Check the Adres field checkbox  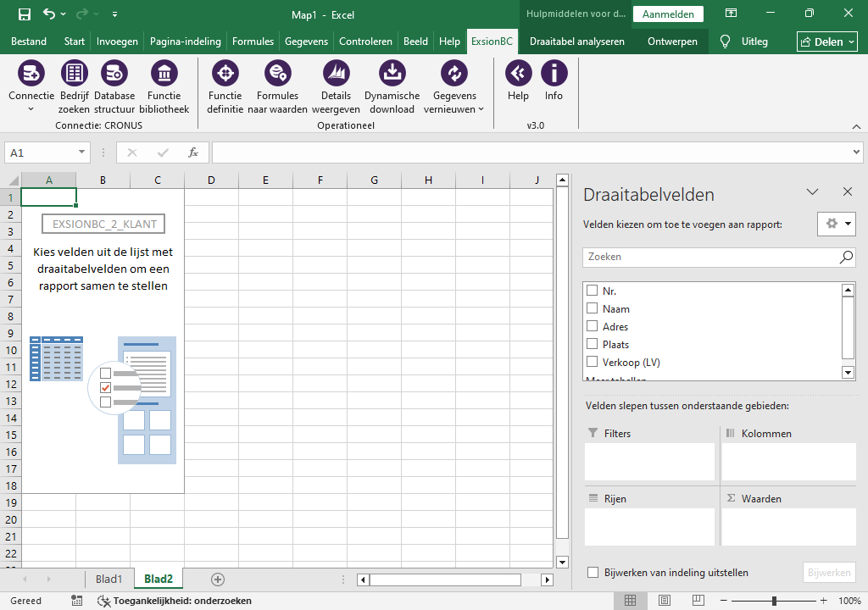coord(593,326)
